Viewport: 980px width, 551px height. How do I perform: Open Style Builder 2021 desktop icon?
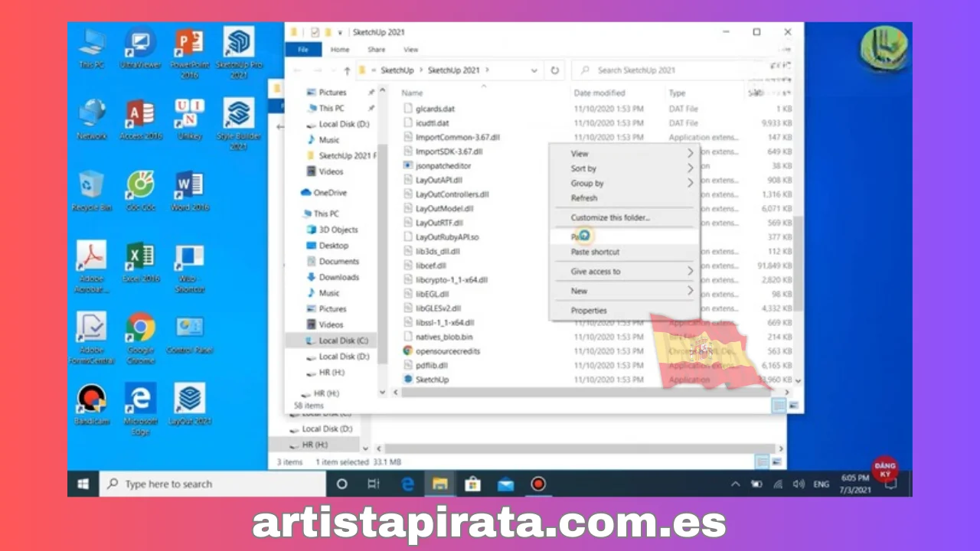pos(238,124)
